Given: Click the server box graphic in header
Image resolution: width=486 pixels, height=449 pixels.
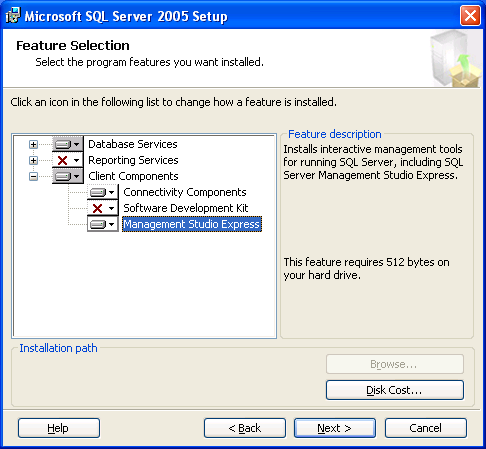Looking at the screenshot, I should [455, 59].
